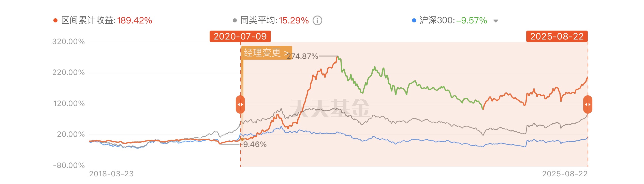644x184 pixels.
Task: Select the 2020-07-09 start date label
Action: (x=240, y=36)
